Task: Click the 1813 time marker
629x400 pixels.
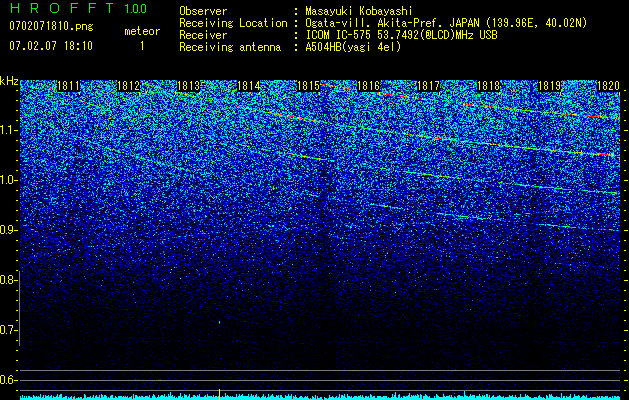Action: [x=189, y=86]
